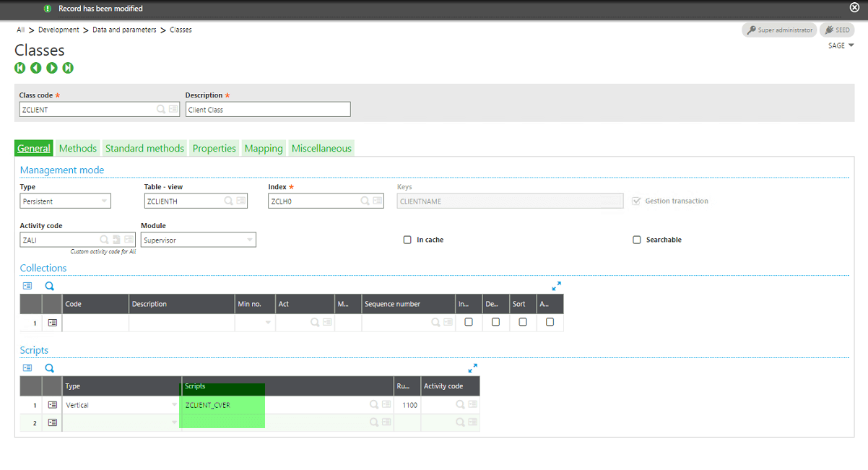The height and width of the screenshot is (470, 868).
Task: Open the Activity code ZALI selection list icon
Action: point(129,240)
